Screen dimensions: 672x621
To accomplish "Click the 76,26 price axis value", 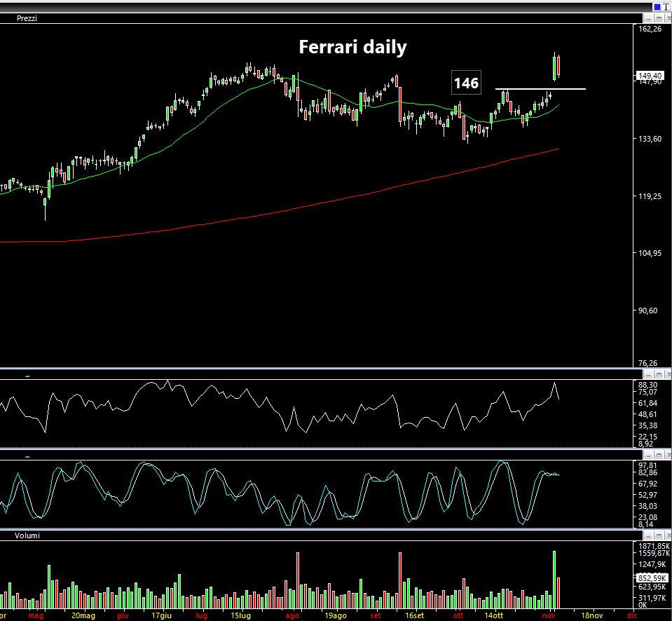I will tap(648, 364).
